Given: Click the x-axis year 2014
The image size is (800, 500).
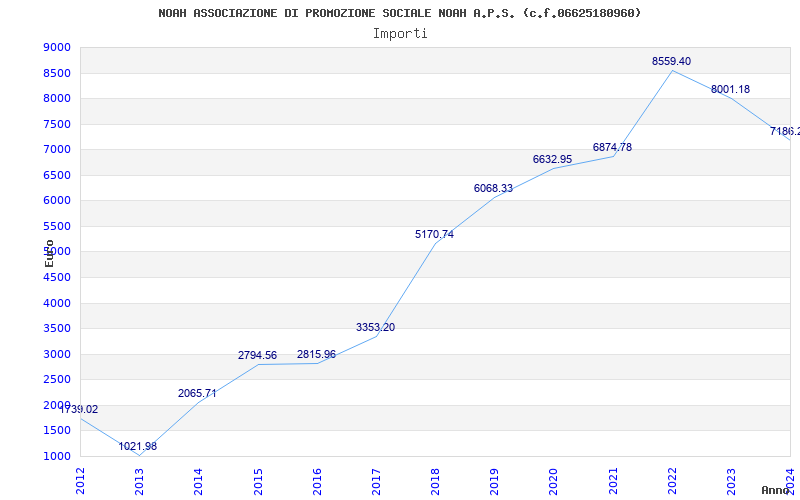Looking at the screenshot, I should 198,481.
